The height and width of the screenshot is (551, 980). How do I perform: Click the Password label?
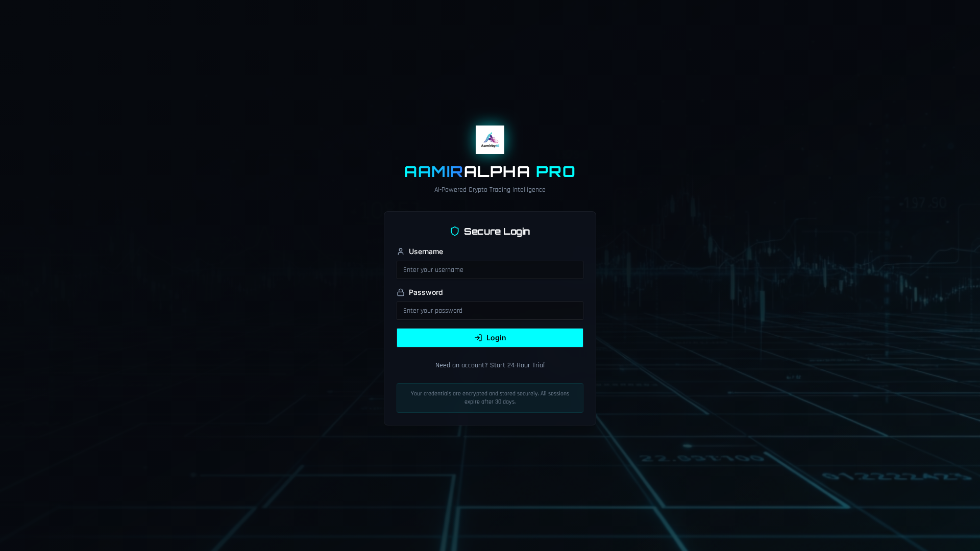coord(425,292)
